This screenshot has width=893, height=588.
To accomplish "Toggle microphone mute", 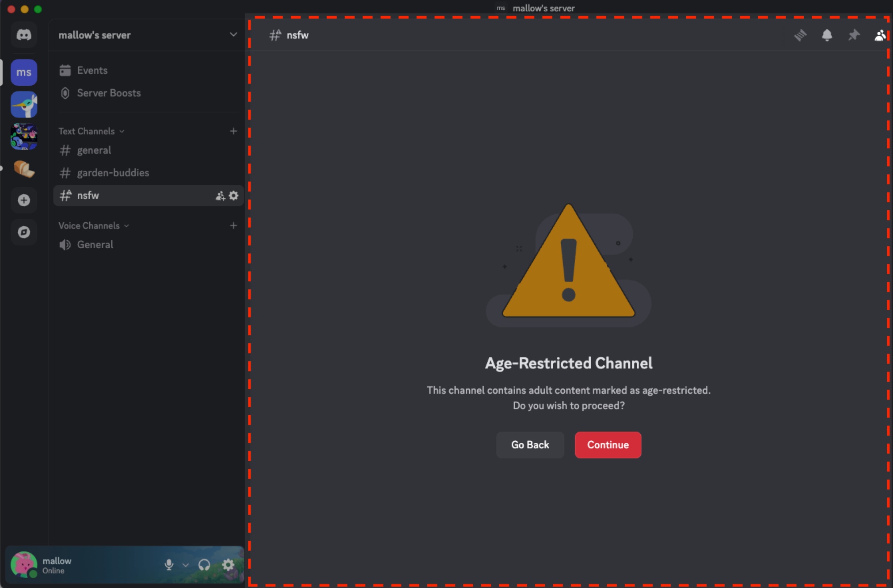I will (169, 565).
